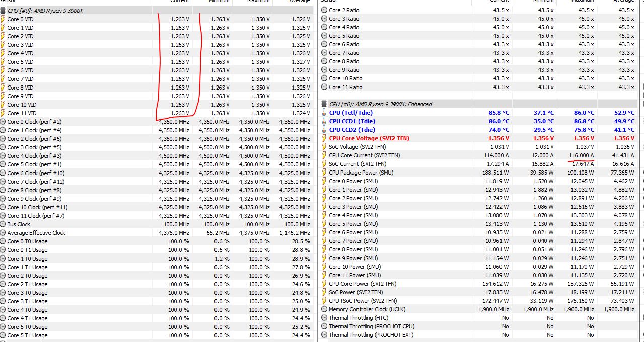Select the Bus Clock row label
The width and height of the screenshot is (644, 342).
point(19,224)
